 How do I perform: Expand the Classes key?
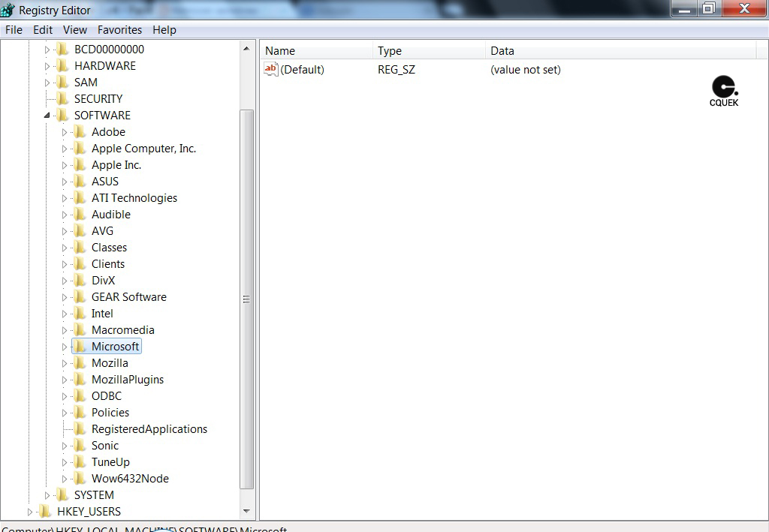[65, 248]
